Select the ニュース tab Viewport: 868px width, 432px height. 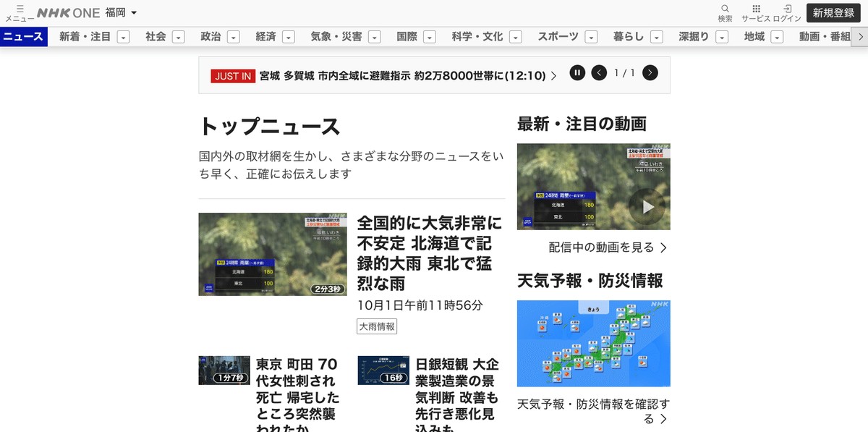(x=23, y=37)
